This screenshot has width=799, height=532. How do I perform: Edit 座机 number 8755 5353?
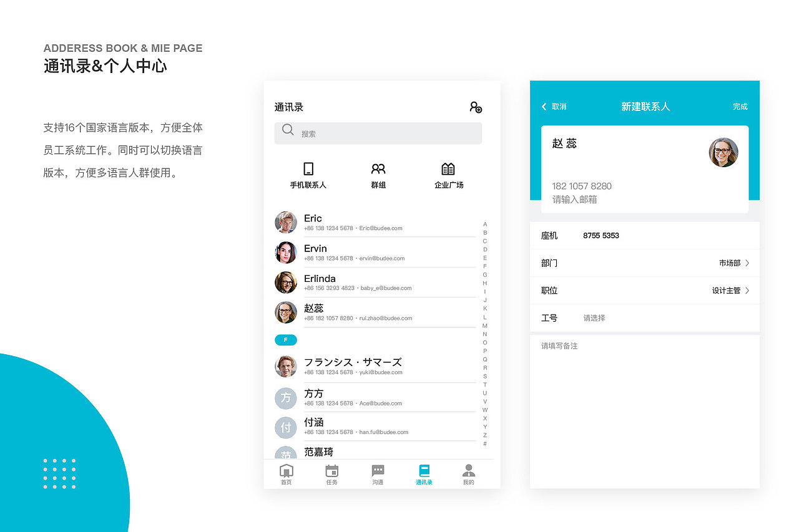pos(601,236)
